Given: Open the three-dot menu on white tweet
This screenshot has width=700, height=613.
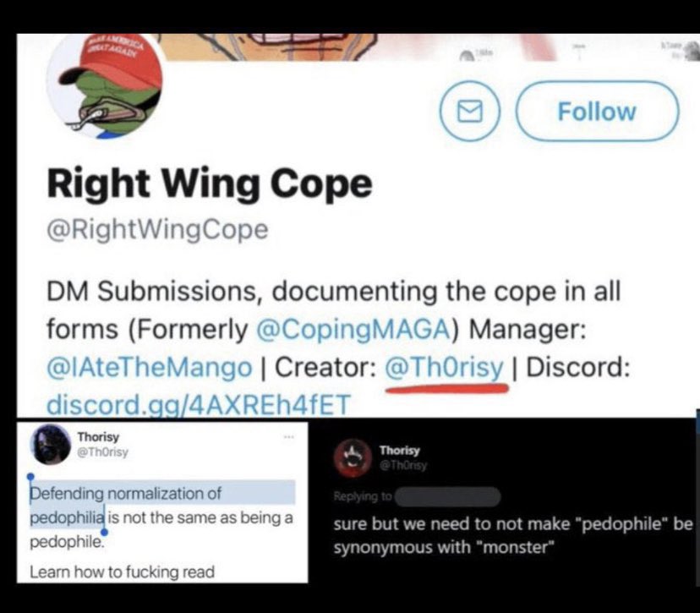Looking at the screenshot, I should (289, 436).
